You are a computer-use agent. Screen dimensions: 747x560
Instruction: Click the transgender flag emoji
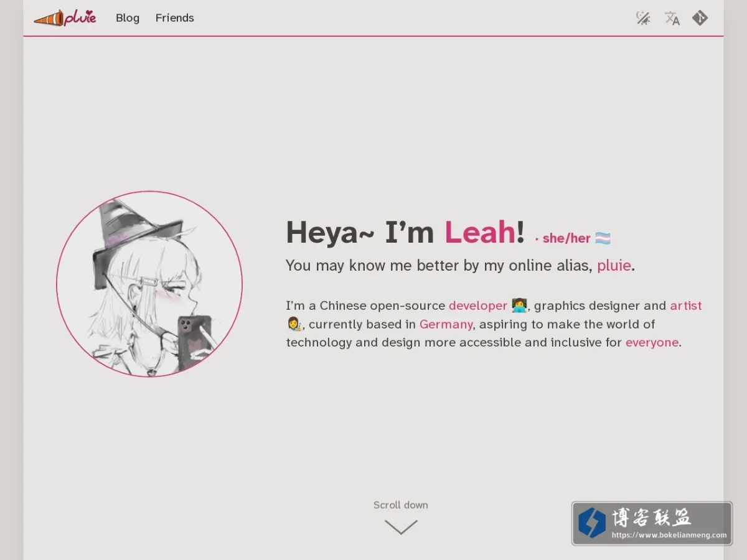click(603, 238)
